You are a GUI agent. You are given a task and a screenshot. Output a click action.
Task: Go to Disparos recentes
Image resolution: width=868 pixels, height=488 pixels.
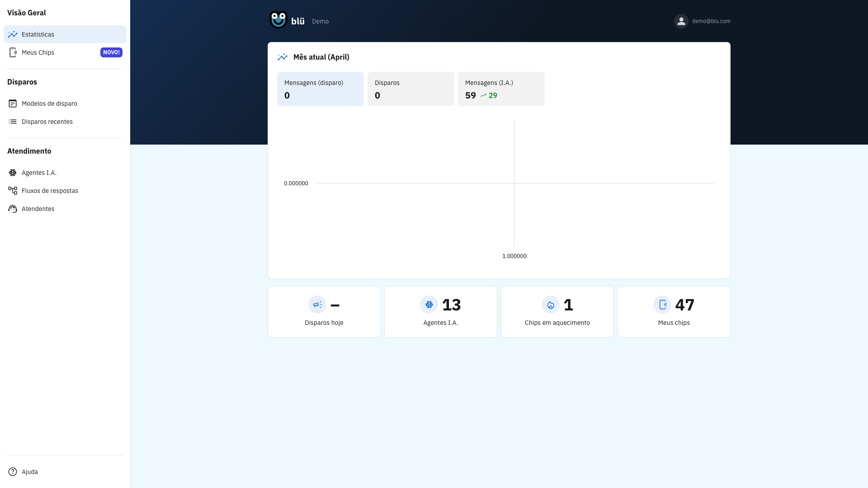[47, 122]
